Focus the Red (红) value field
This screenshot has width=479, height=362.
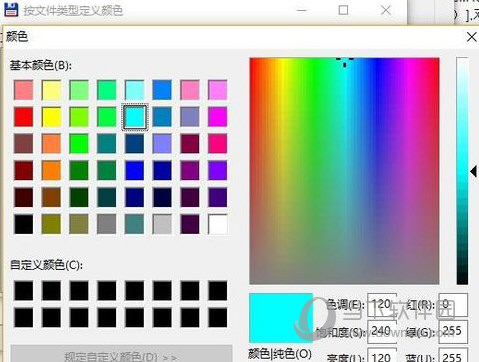click(453, 305)
